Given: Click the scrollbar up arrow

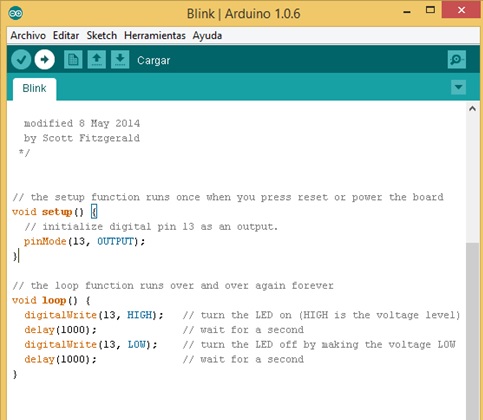Looking at the screenshot, I should (x=472, y=109).
